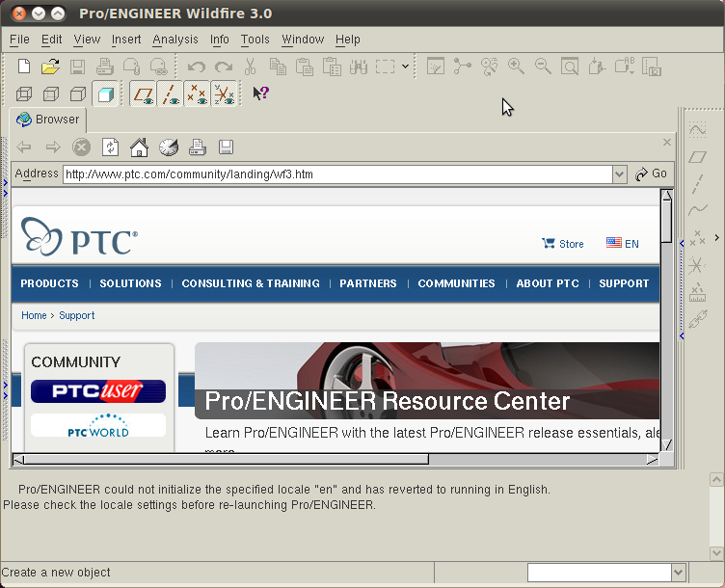Open the browser History clock icon
This screenshot has height=588, width=725.
169,147
